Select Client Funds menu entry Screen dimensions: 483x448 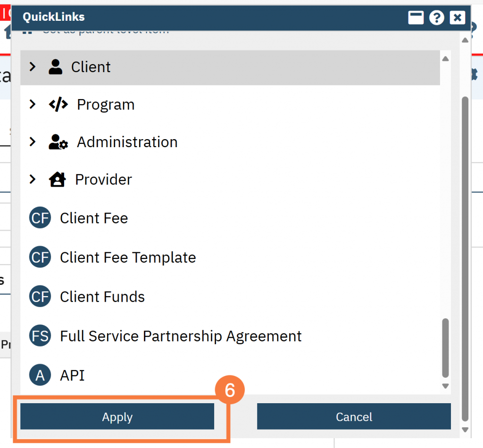click(102, 297)
